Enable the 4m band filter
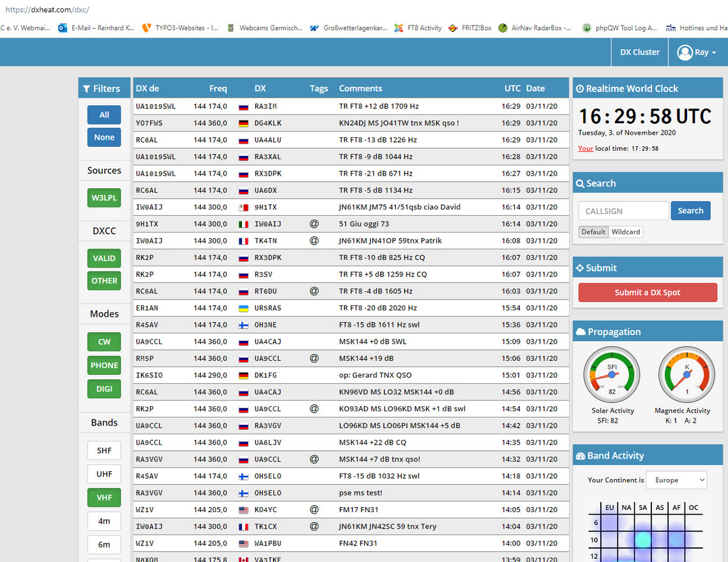This screenshot has width=728, height=562. 104,521
